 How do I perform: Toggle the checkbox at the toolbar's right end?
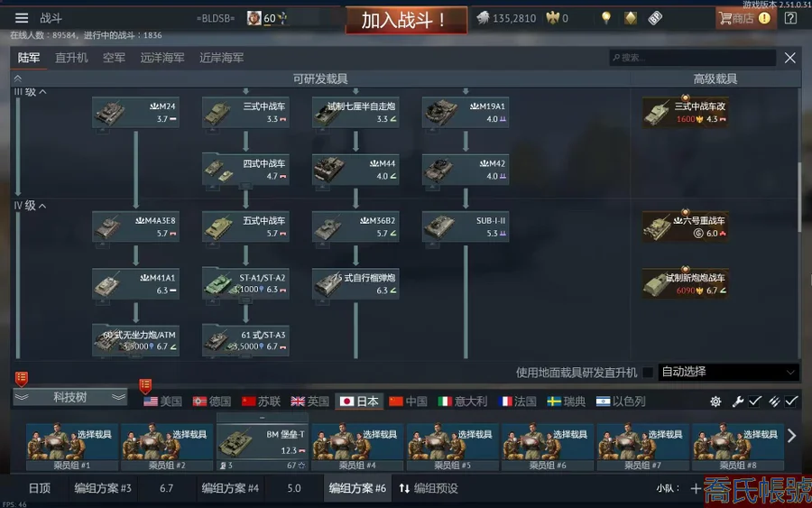[791, 402]
